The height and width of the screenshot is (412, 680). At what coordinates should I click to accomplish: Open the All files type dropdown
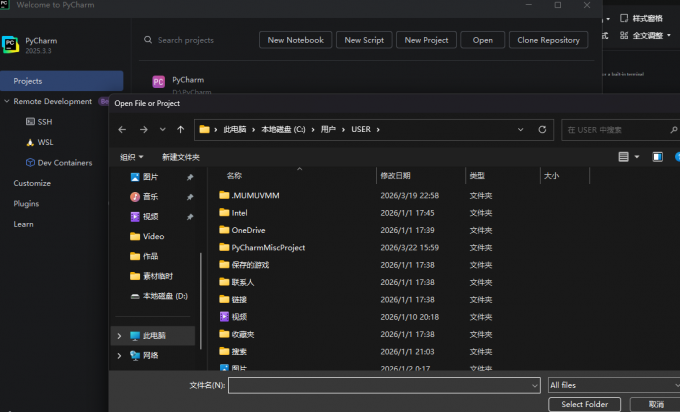(x=614, y=385)
